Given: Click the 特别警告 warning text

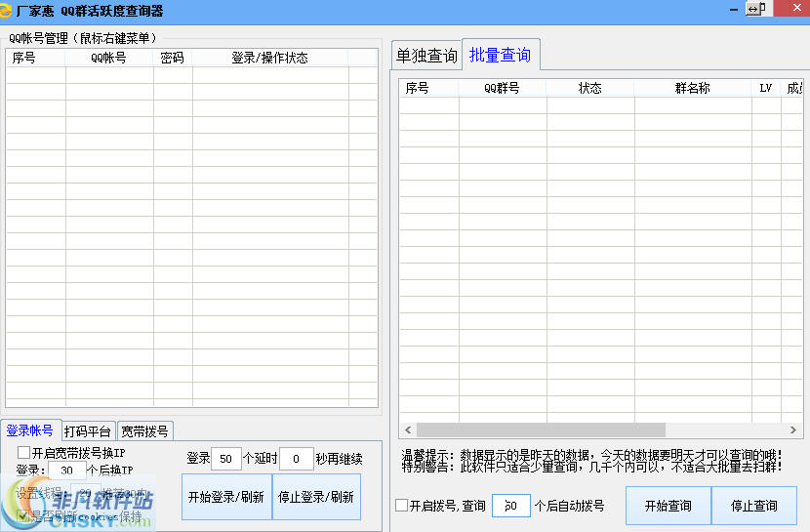Looking at the screenshot, I should coord(591,467).
